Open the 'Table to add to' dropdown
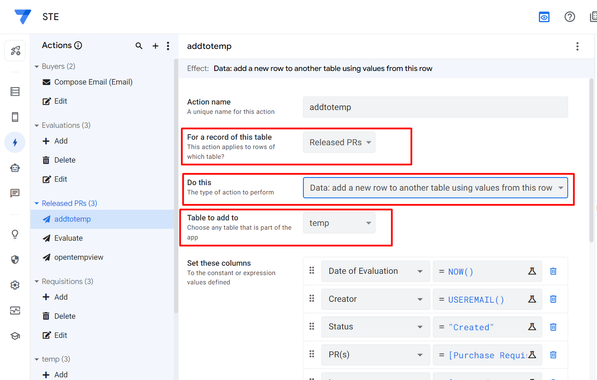 pyautogui.click(x=339, y=223)
